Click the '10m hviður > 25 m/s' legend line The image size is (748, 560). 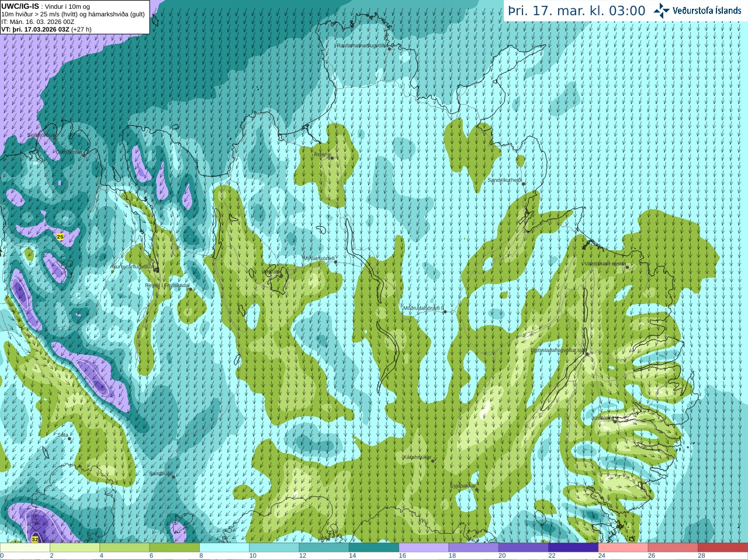click(x=73, y=14)
